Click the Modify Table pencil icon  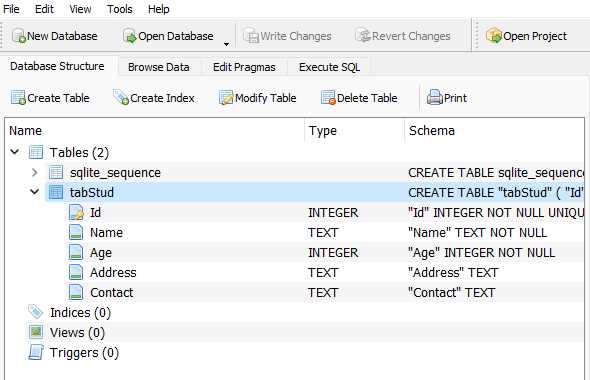click(x=226, y=98)
